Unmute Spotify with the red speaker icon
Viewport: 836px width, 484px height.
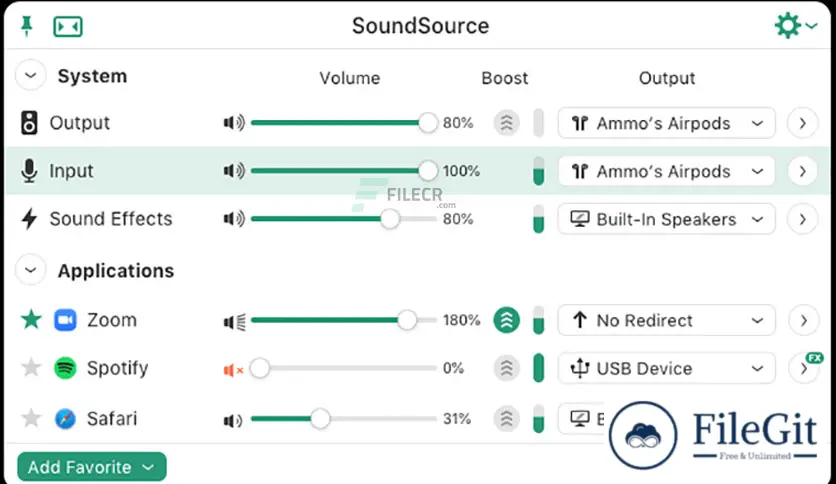(x=234, y=369)
